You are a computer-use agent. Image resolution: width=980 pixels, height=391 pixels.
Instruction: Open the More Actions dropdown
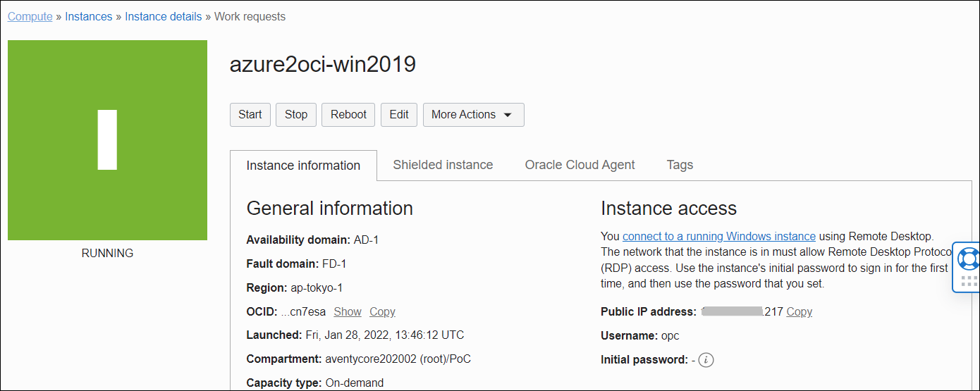pyautogui.click(x=473, y=115)
